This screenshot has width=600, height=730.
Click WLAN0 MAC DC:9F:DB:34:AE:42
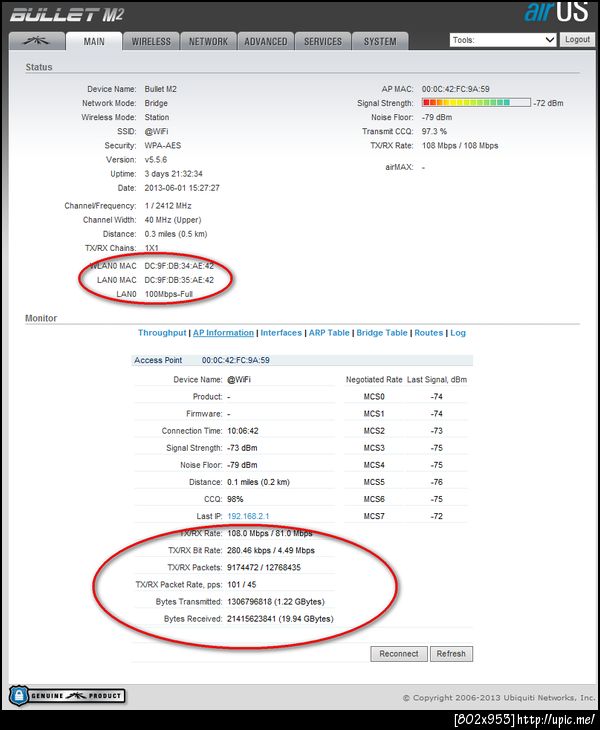[179, 266]
